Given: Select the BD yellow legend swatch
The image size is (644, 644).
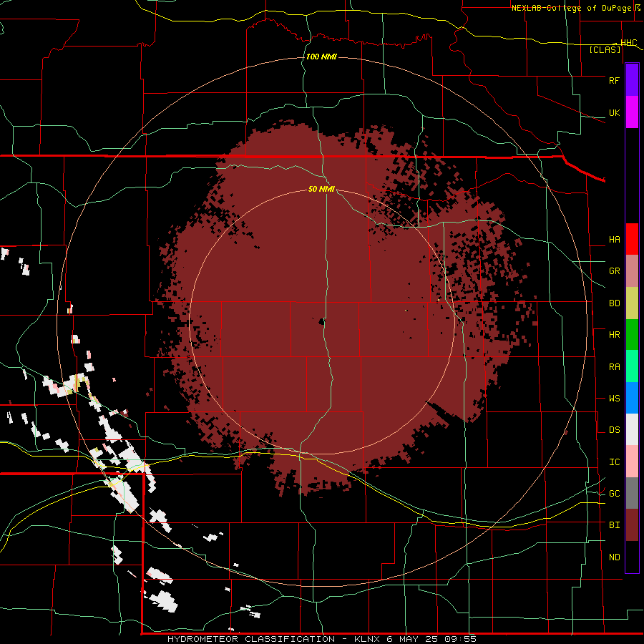Looking at the screenshot, I should tap(632, 303).
